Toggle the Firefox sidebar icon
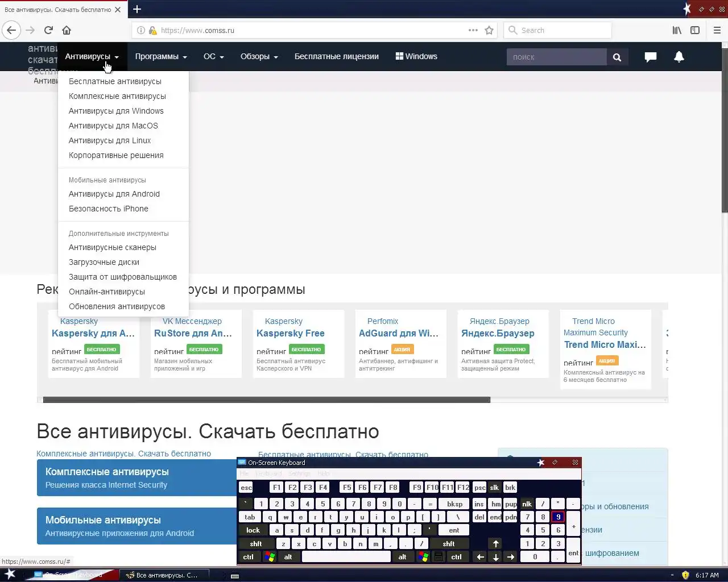Viewport: 728px width, 582px height. 695,30
